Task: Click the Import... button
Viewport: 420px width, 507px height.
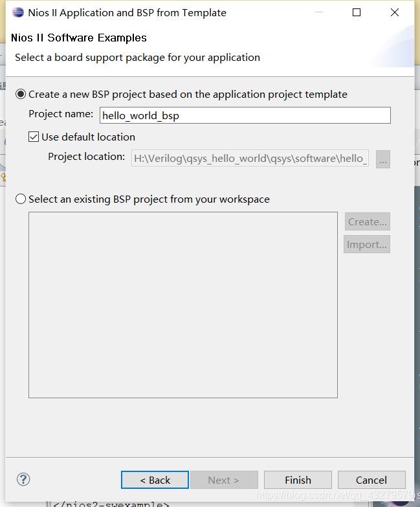Action: coord(367,245)
